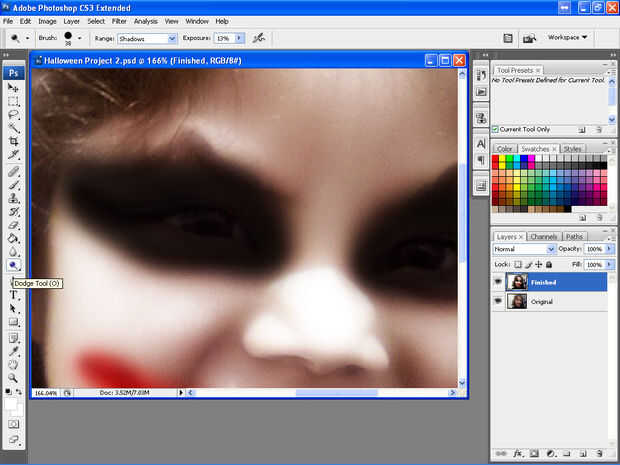Toggle lock all for layer
Screen dimensions: 620x465
pos(549,264)
